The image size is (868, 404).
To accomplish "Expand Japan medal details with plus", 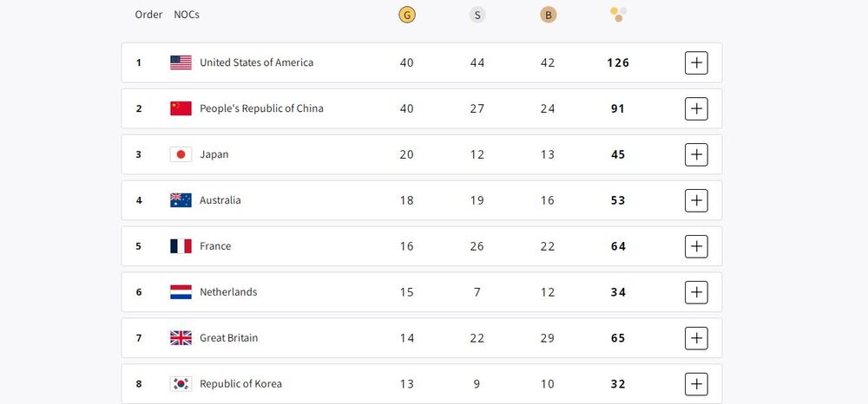I will tap(696, 154).
